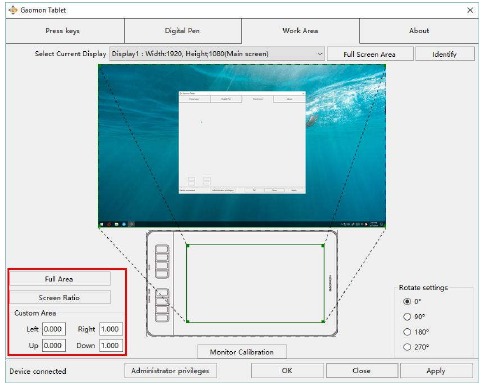Click the Full Screen Area button

point(370,54)
